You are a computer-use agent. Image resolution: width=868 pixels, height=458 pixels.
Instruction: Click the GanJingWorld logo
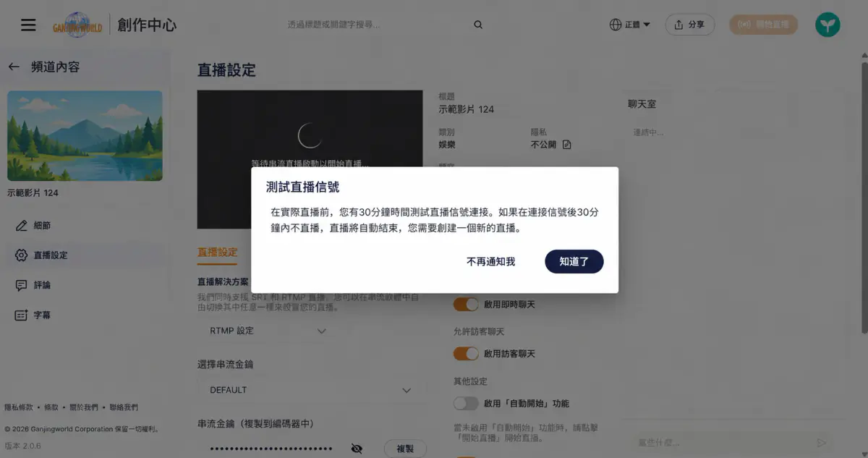coord(77,25)
